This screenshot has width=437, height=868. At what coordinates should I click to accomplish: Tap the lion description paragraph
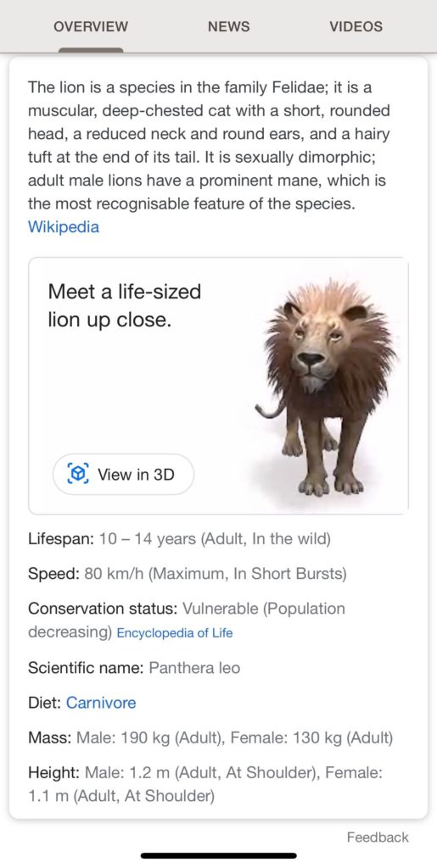210,146
